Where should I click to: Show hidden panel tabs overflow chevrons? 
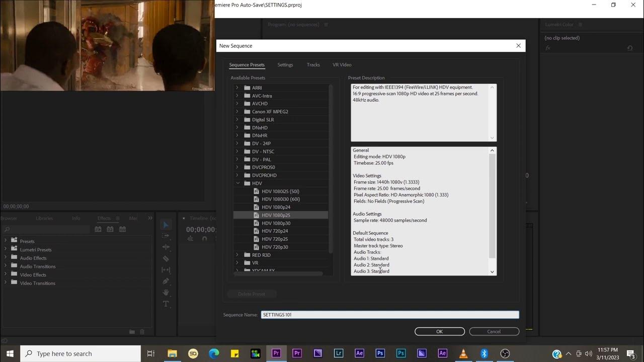pos(150,218)
